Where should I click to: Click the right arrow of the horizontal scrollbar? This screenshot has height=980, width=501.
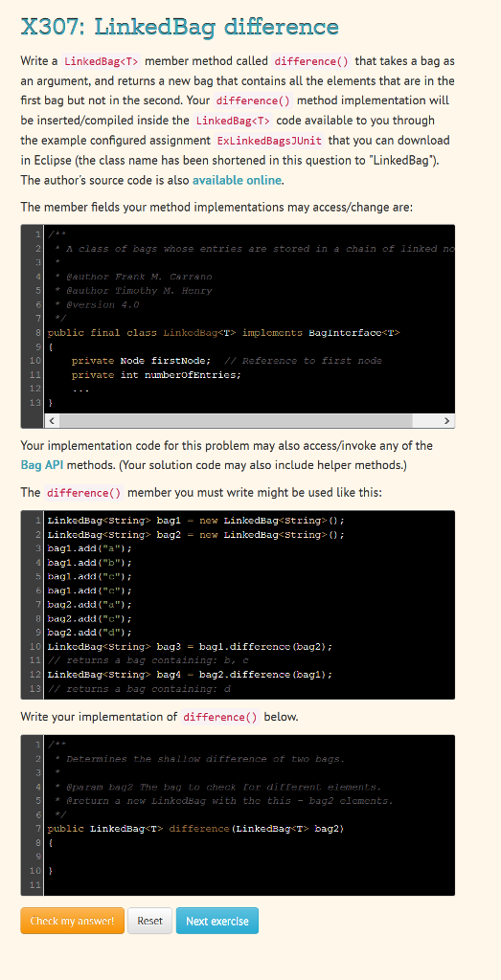coord(446,421)
